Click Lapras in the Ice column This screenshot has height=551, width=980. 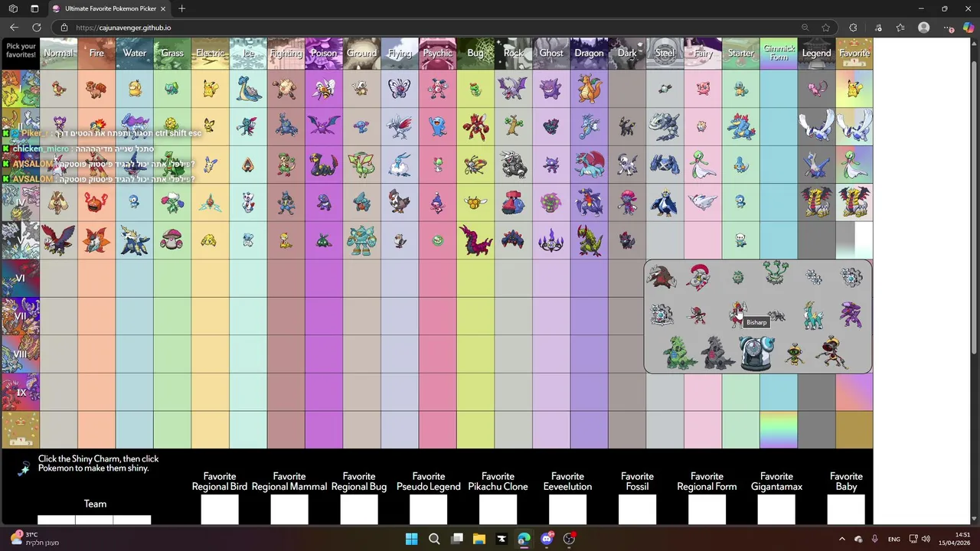point(248,88)
